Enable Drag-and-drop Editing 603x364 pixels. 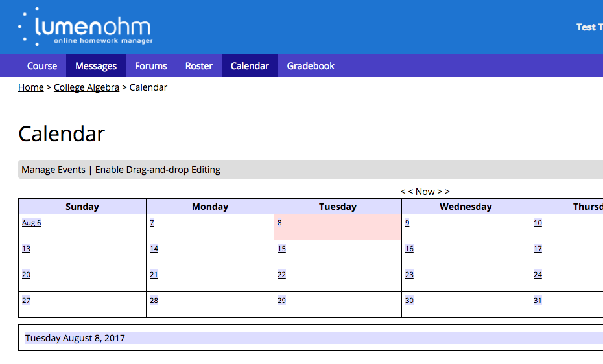[158, 170]
